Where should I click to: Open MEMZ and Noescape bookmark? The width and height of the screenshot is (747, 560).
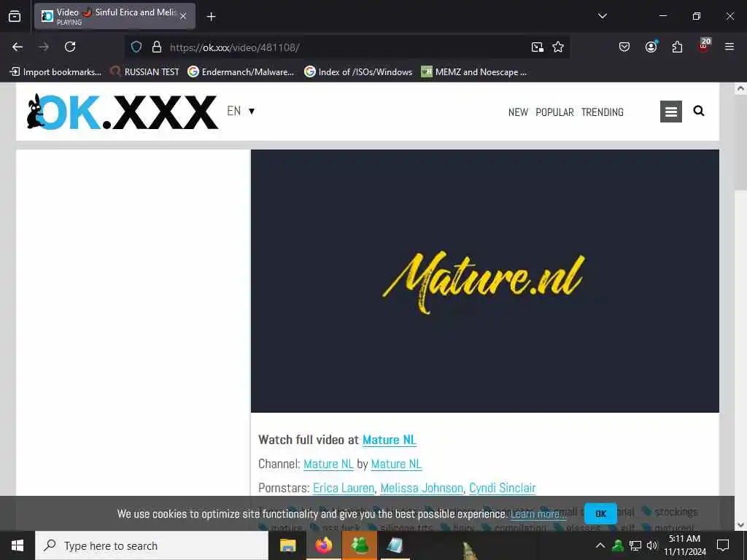tap(474, 72)
